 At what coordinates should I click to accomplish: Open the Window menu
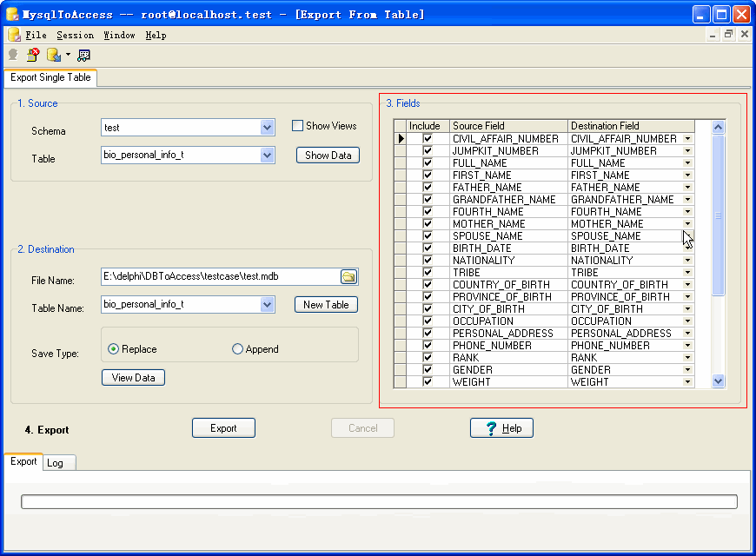119,36
